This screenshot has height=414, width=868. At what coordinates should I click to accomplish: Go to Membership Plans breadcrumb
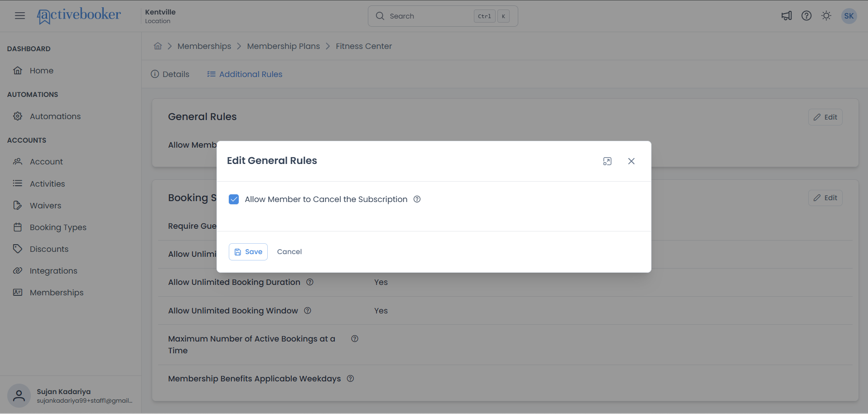pyautogui.click(x=284, y=46)
